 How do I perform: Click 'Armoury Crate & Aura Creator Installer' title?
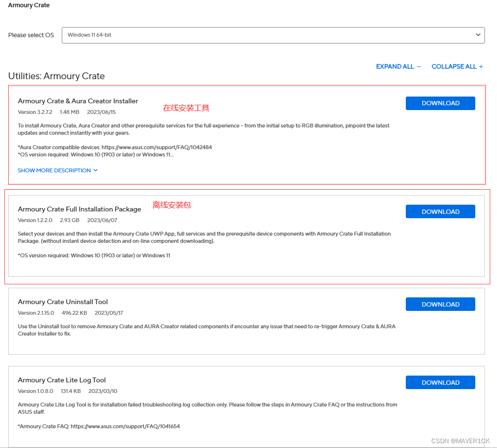click(78, 101)
